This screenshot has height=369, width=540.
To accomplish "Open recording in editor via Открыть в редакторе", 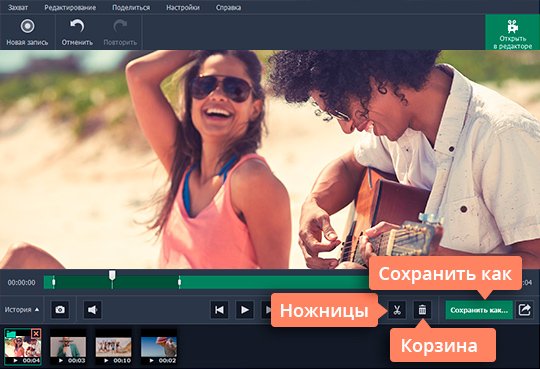I will coord(512,33).
